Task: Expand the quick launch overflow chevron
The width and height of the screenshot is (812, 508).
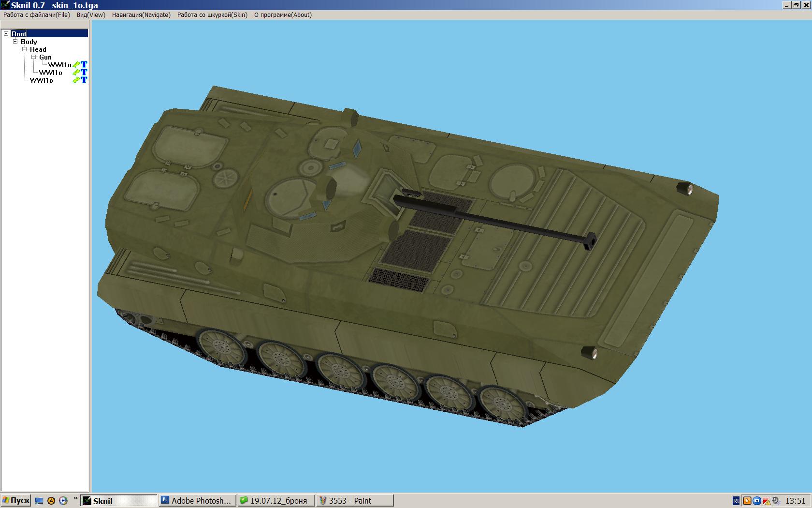Action: (75, 498)
